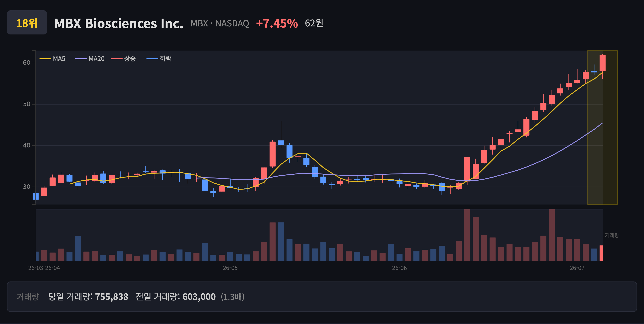Click the latest highlighted red candlestick

click(x=602, y=63)
